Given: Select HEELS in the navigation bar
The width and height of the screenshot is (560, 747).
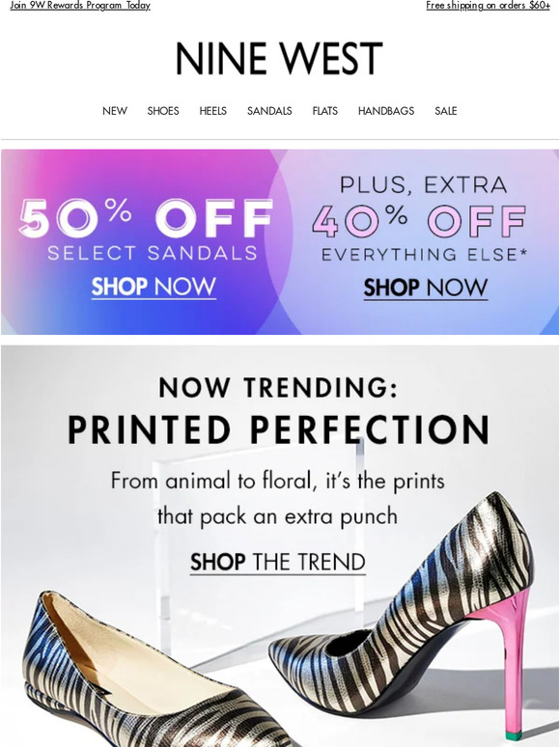Looking at the screenshot, I should (x=213, y=111).
